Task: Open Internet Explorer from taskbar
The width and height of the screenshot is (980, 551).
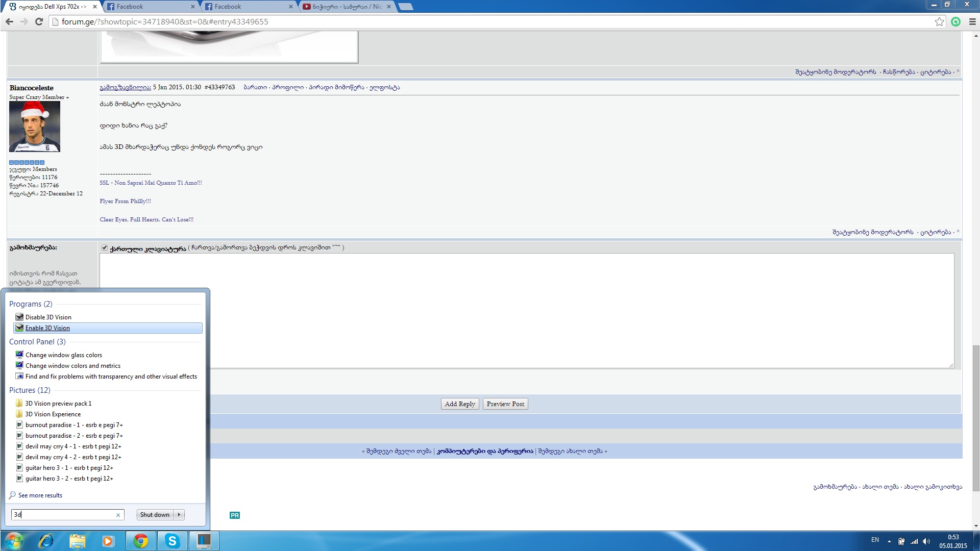Action: 46,541
